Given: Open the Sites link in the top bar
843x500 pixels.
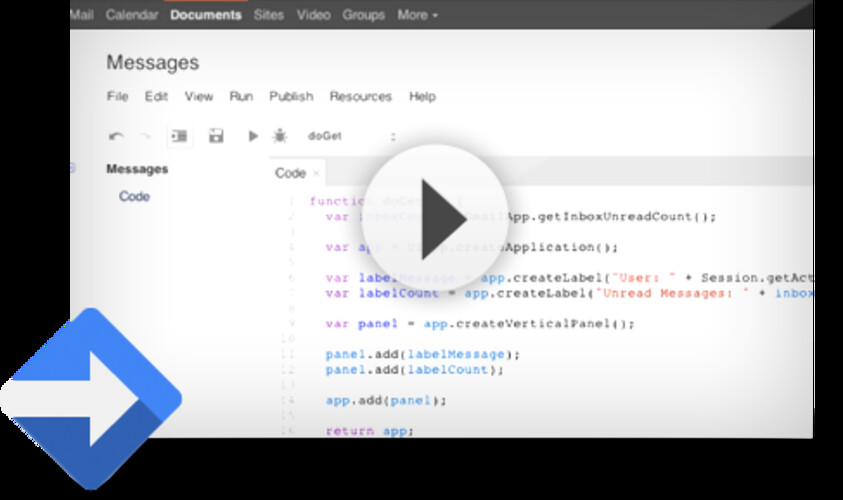Looking at the screenshot, I should [x=269, y=15].
